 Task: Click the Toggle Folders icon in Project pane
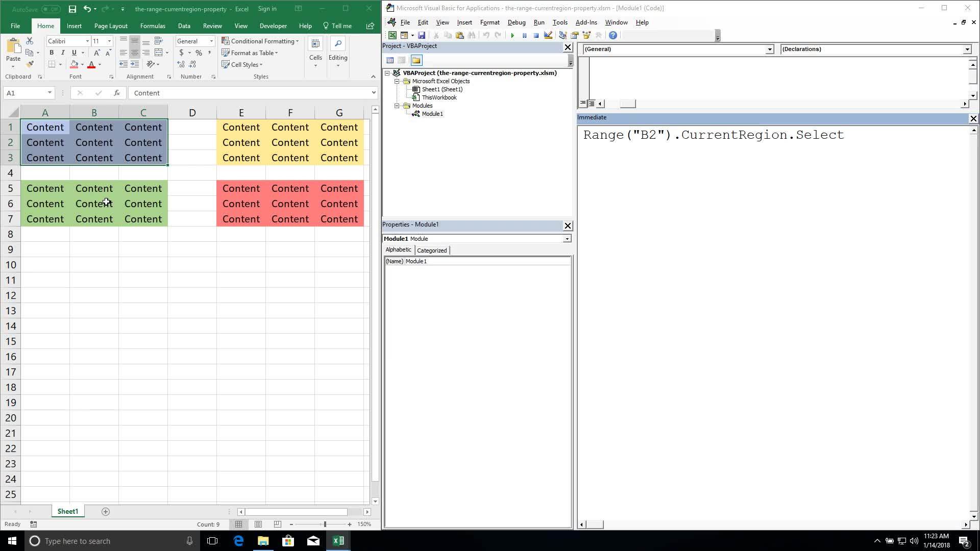coord(416,60)
